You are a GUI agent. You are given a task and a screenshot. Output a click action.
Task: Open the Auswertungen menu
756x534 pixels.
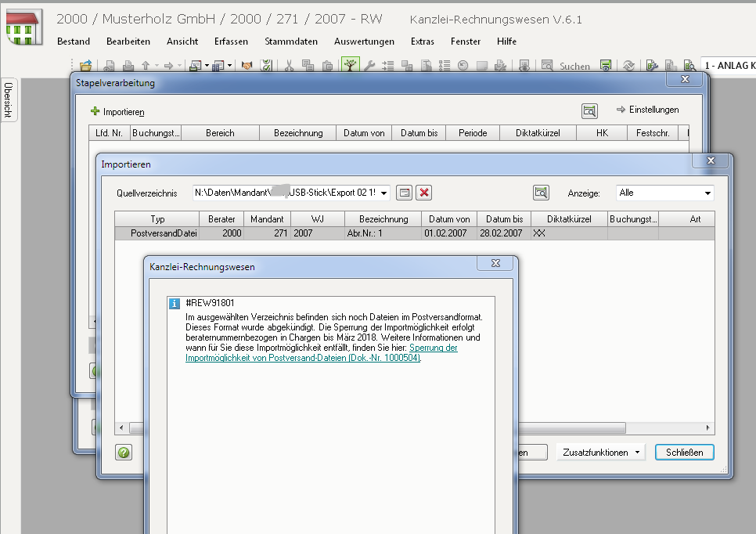(x=364, y=41)
